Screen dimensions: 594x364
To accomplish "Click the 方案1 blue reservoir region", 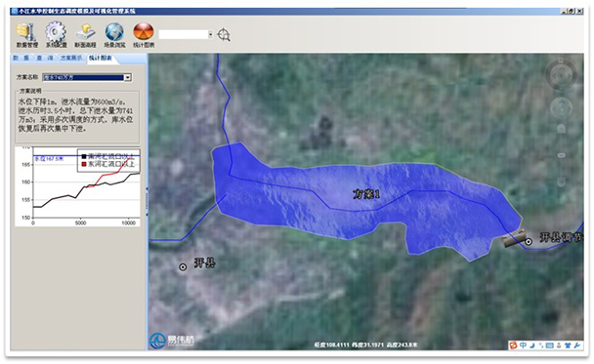I will (x=365, y=194).
